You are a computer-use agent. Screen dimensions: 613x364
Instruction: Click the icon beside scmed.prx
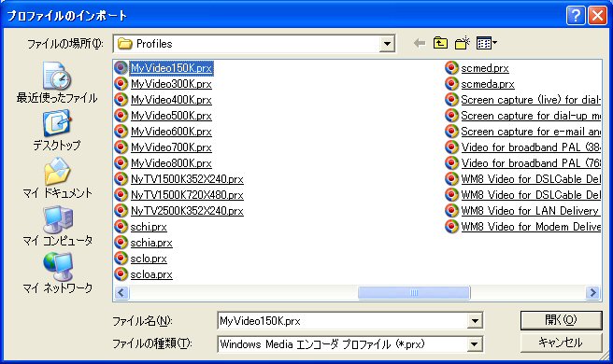(x=451, y=68)
